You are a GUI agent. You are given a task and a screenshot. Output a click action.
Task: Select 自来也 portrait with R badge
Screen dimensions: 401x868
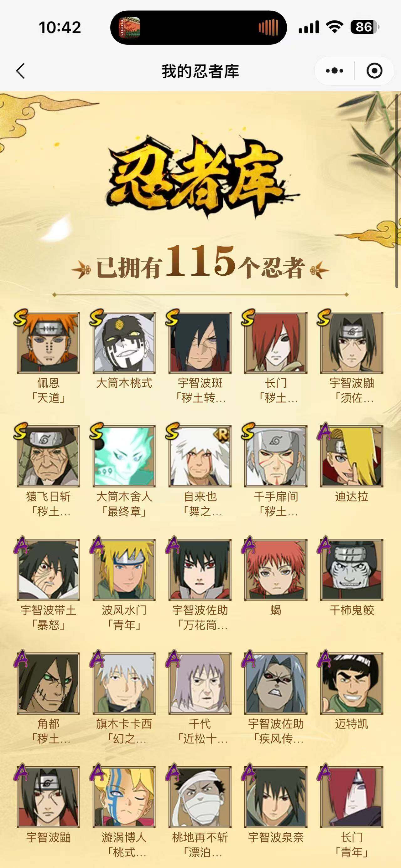click(200, 456)
